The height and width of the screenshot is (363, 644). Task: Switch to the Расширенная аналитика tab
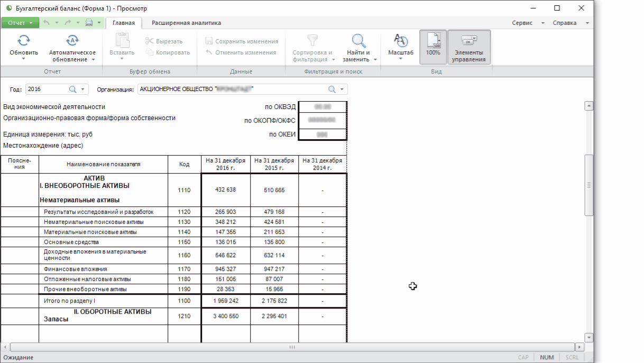(x=186, y=23)
